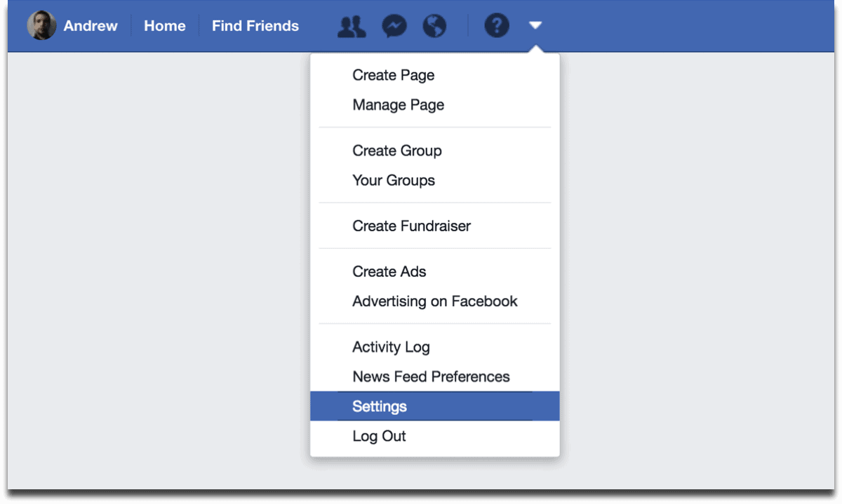The width and height of the screenshot is (842, 504).
Task: Click Andrew's profile picture
Action: [x=41, y=26]
